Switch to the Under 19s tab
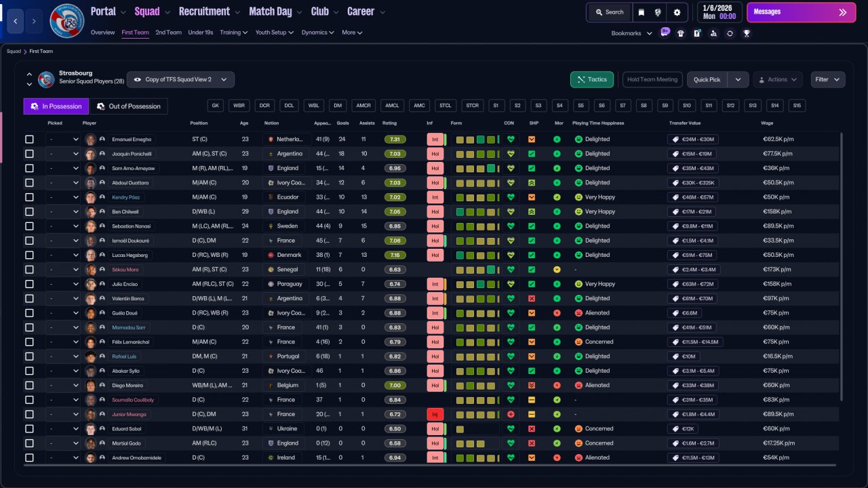Viewport: 868px width, 488px height. (201, 33)
